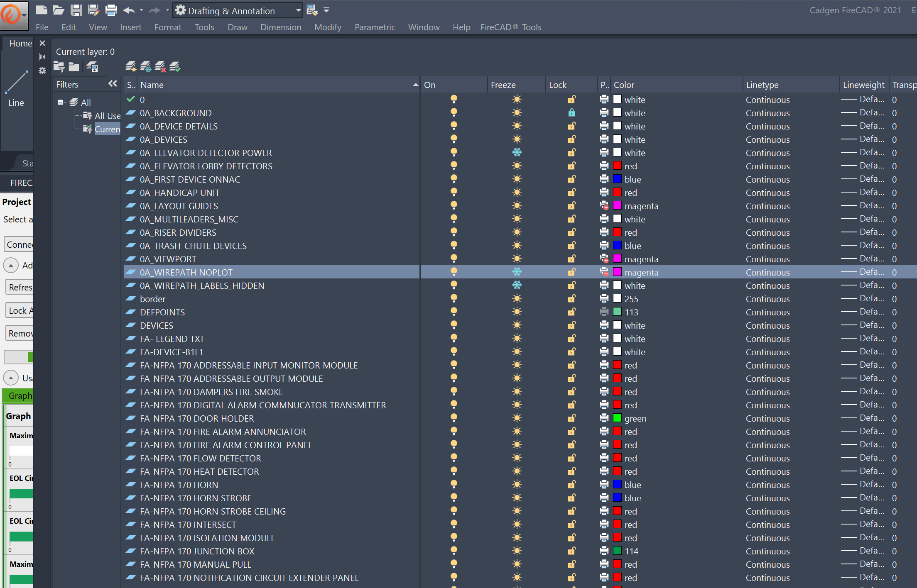Viewport: 917px width, 588px height.
Task: Click blue color swatch of 0A_FIRST DEVICE ONNAC
Action: (x=618, y=179)
